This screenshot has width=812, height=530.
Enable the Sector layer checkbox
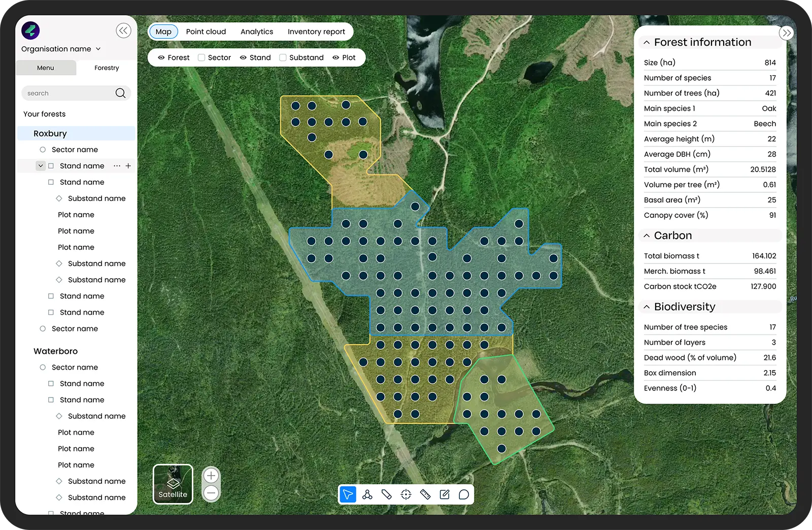[x=201, y=57]
